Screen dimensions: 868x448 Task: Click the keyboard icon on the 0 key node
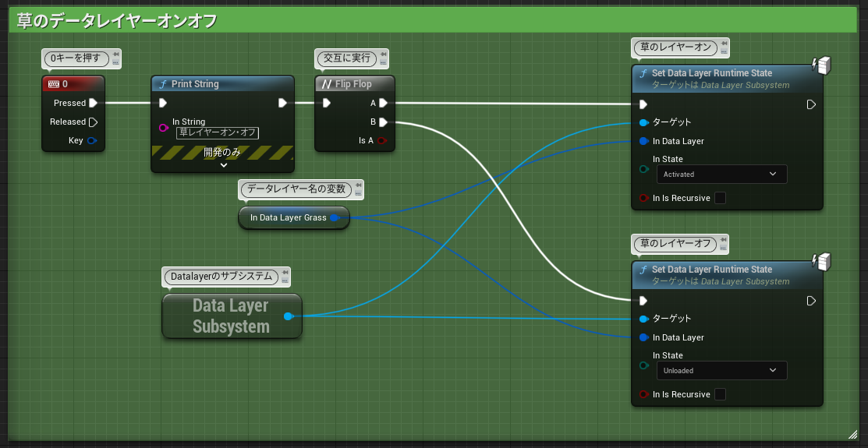(x=54, y=84)
